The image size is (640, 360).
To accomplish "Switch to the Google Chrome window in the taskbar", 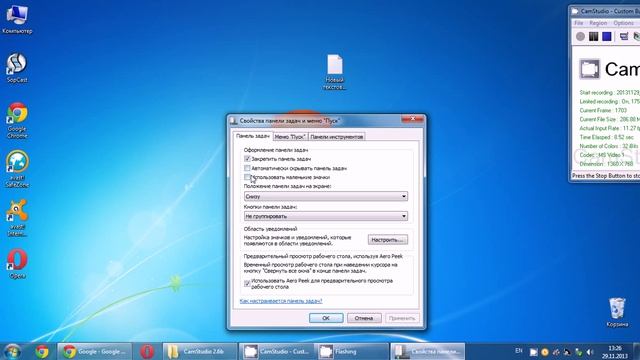I will click(94, 351).
